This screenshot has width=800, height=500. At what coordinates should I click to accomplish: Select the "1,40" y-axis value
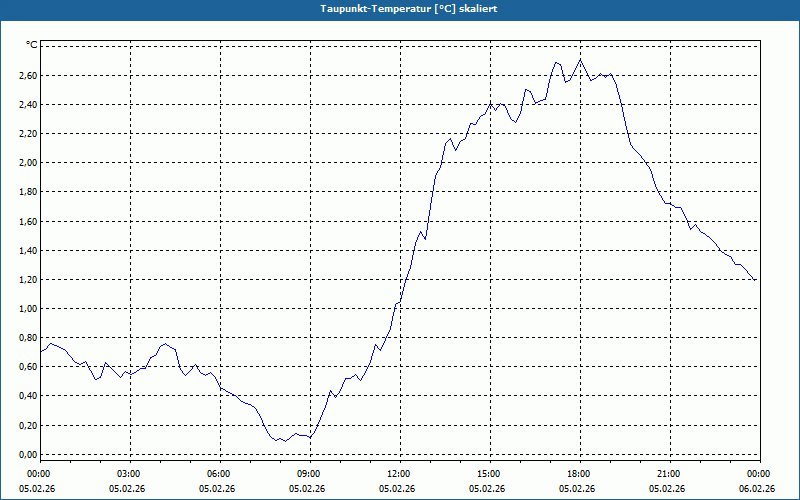tap(29, 251)
